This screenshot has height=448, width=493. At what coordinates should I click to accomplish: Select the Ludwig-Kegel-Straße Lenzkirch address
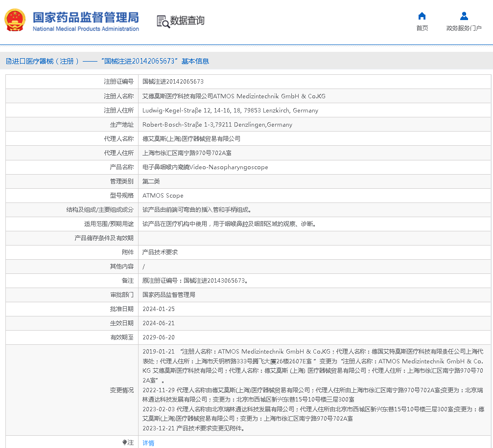pyautogui.click(x=231, y=110)
